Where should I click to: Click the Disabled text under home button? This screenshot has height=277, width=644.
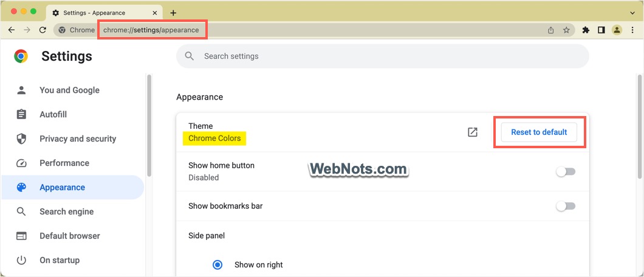pos(204,178)
